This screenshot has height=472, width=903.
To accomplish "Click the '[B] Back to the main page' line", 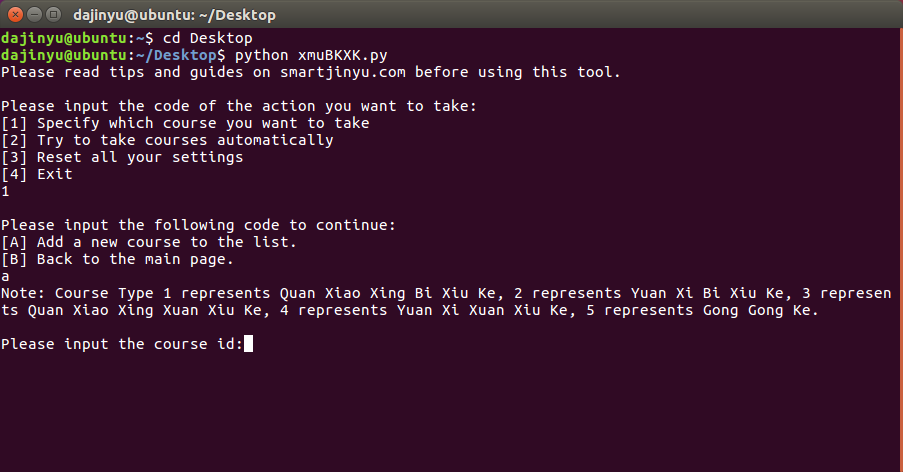I will click(x=117, y=259).
